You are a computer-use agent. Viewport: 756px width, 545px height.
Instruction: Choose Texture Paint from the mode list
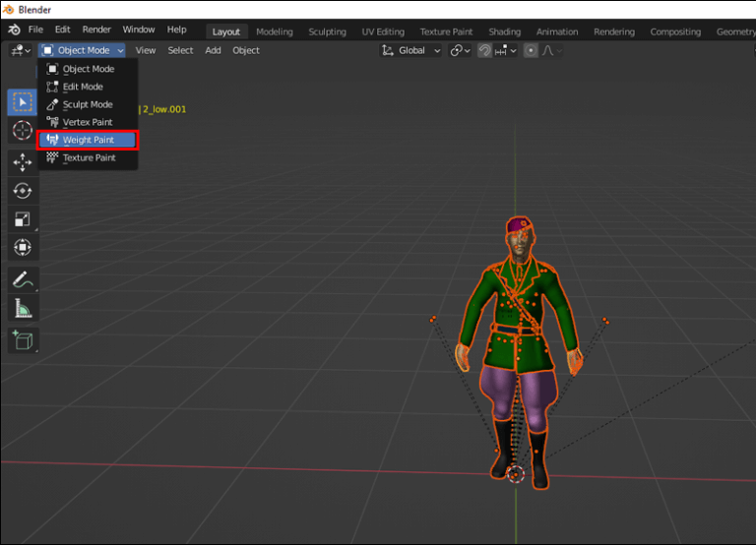pyautogui.click(x=88, y=157)
